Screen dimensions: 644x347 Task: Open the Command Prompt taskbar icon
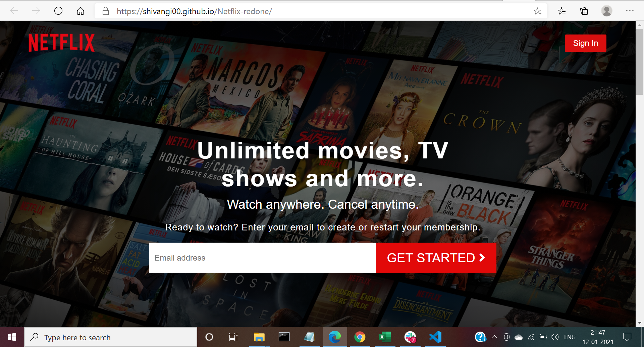click(284, 337)
